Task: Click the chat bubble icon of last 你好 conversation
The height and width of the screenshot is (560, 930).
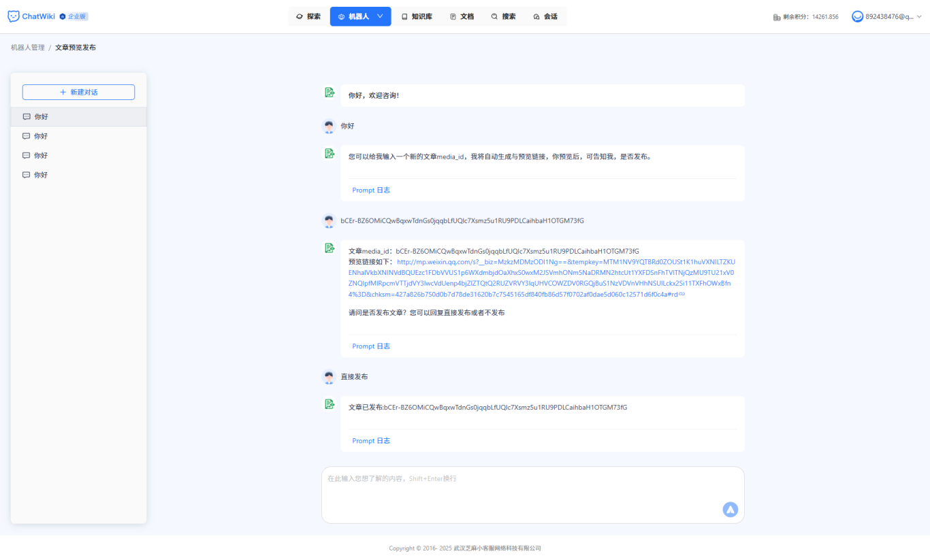Action: click(x=26, y=174)
